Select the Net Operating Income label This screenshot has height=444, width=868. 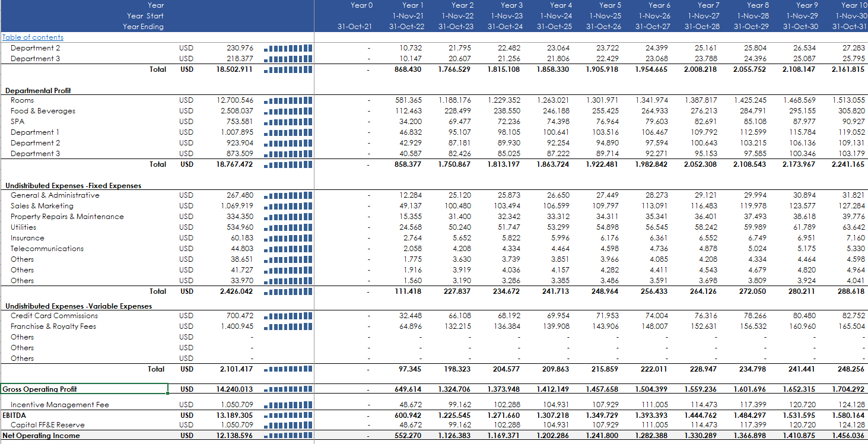[x=41, y=436]
